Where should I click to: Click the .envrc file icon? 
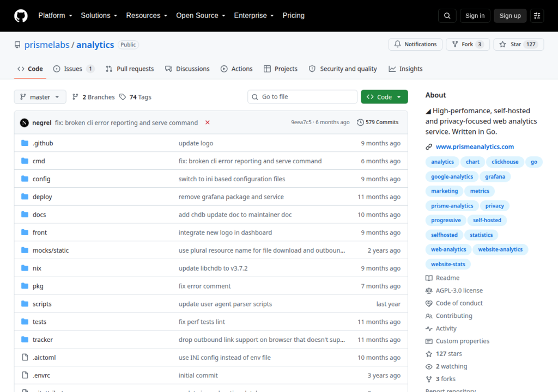(x=25, y=375)
